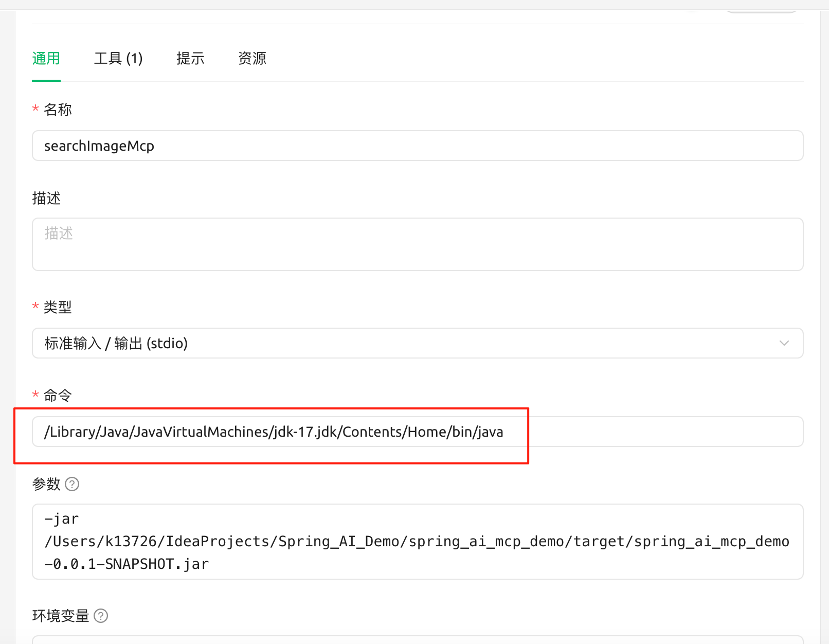
Task: Click the 名称 field containing searchImageMcp
Action: point(418,146)
